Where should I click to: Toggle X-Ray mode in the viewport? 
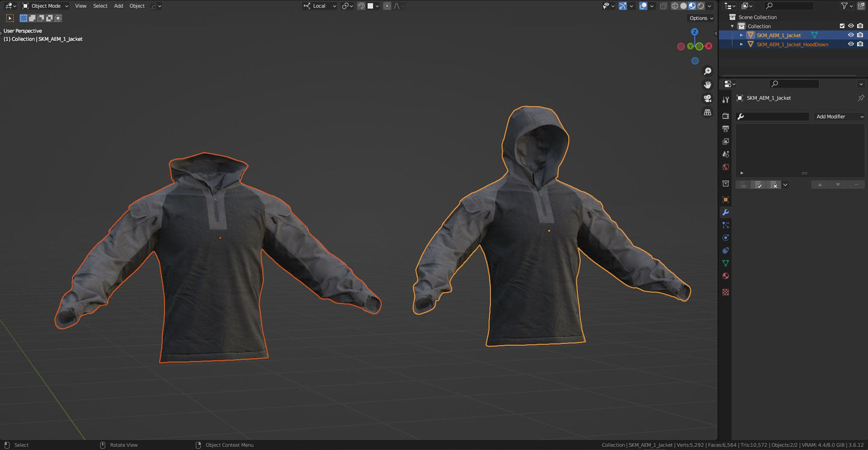coord(663,5)
